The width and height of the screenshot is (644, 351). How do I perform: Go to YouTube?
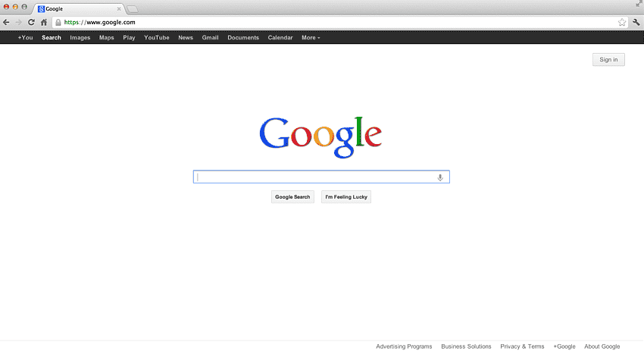pyautogui.click(x=157, y=37)
